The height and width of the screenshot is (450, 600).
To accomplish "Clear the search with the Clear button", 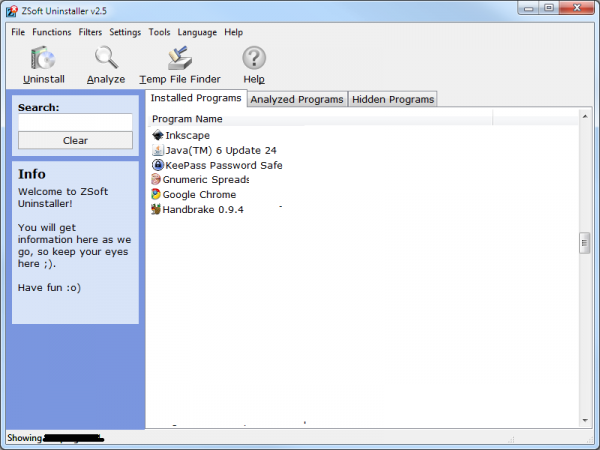I will point(75,140).
